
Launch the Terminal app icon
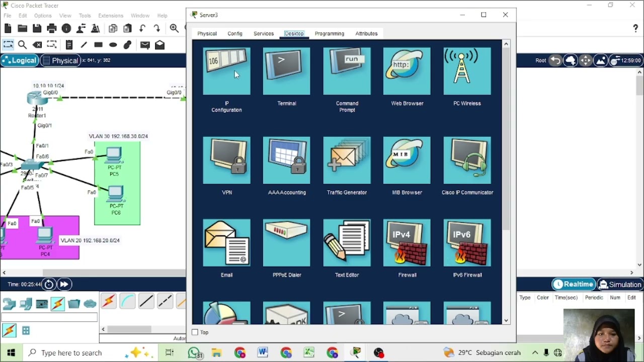tap(287, 71)
